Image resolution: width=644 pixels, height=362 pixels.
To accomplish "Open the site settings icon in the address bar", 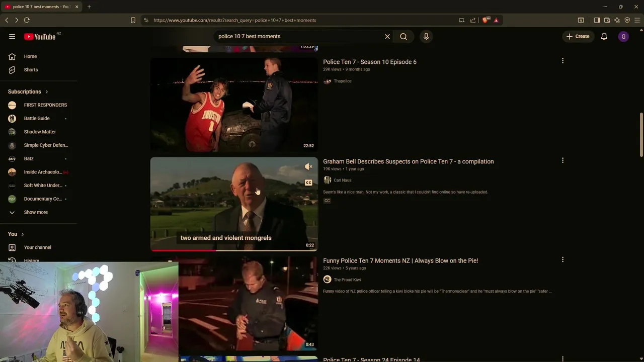I will pos(146,20).
